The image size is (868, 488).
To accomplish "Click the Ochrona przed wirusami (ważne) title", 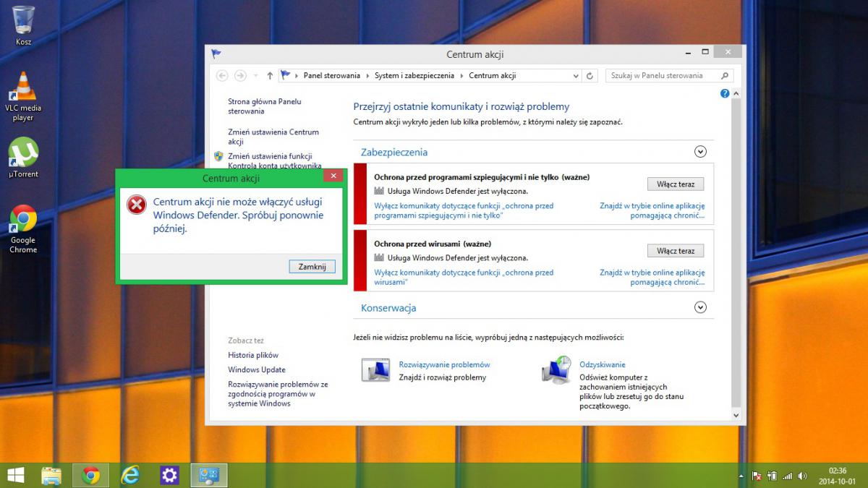I will point(433,244).
